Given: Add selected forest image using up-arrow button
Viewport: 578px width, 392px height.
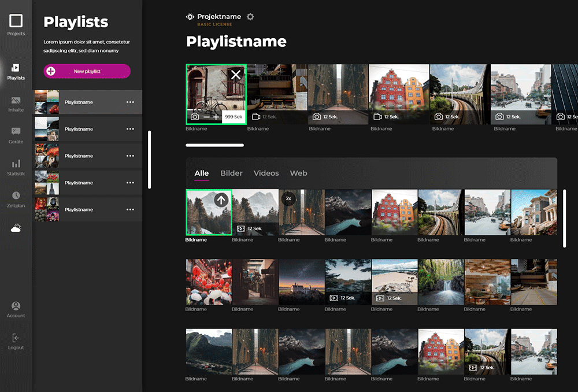Looking at the screenshot, I should [x=221, y=200].
